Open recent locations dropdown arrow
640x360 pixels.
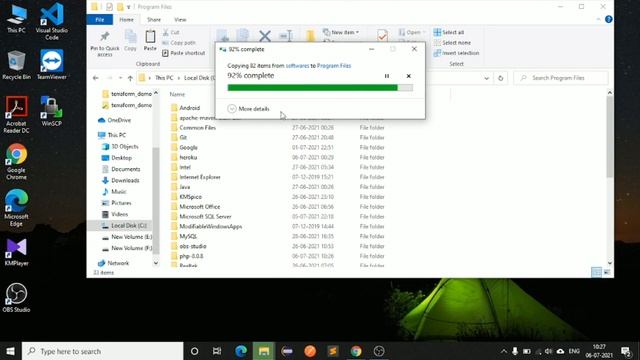tap(120, 78)
